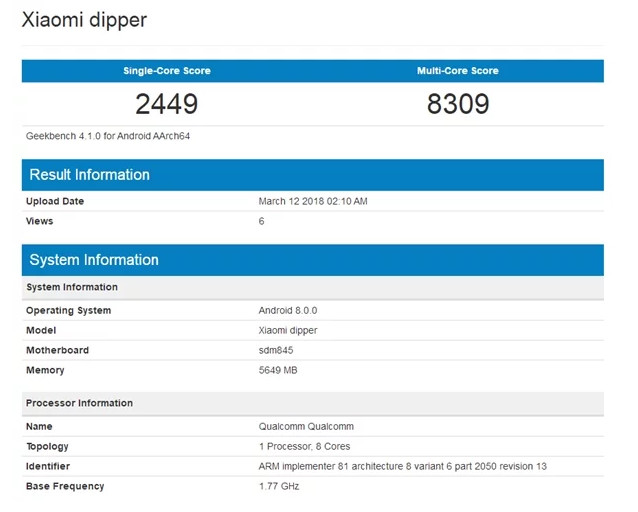Click the Geekbench 4.1.0 for Android AArch64 text
Viewport: 638px width, 512px height.
point(107,136)
